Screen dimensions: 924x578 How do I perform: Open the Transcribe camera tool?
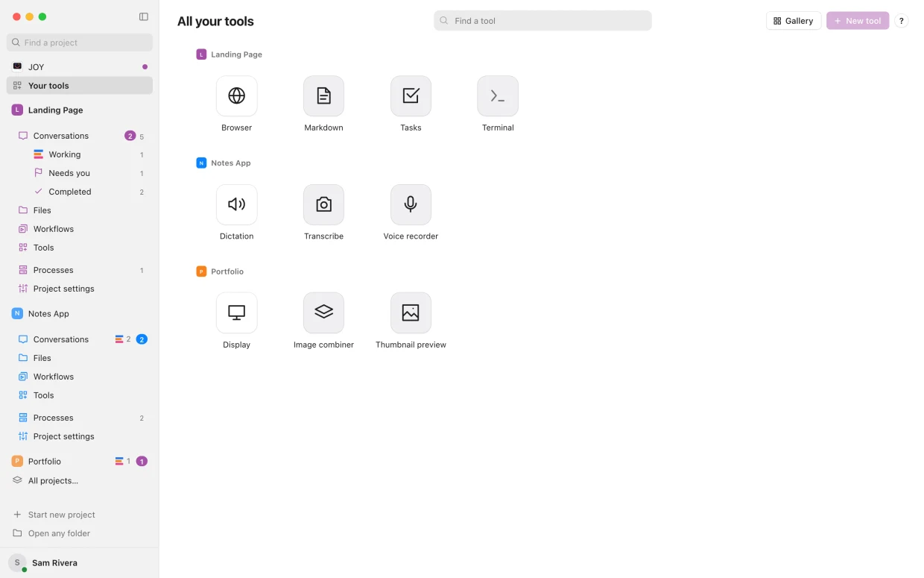323,204
